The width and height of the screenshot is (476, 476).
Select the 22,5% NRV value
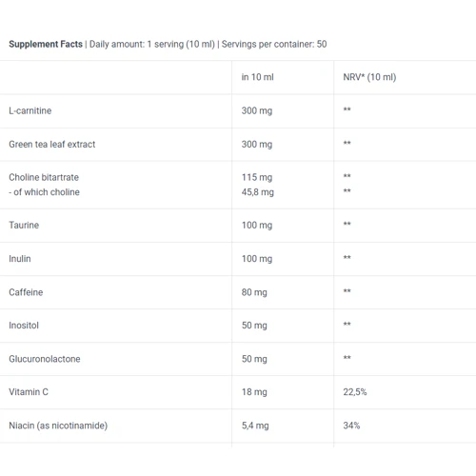point(355,392)
